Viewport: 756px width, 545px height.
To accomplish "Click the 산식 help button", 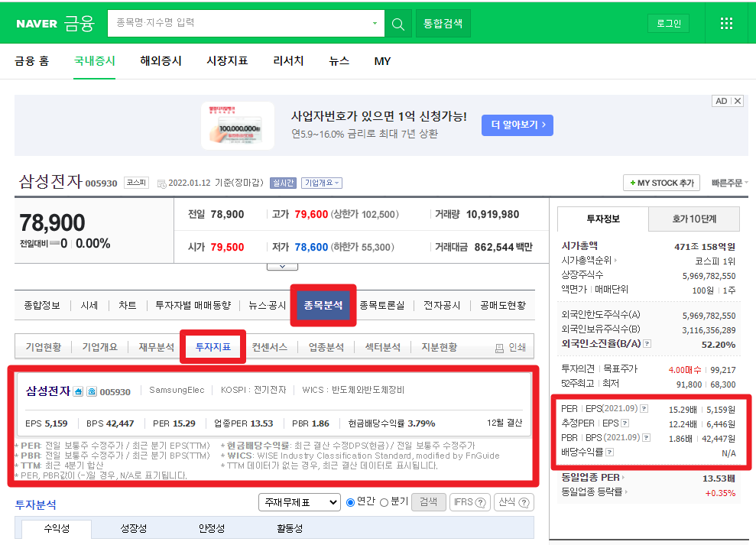I will (x=514, y=502).
